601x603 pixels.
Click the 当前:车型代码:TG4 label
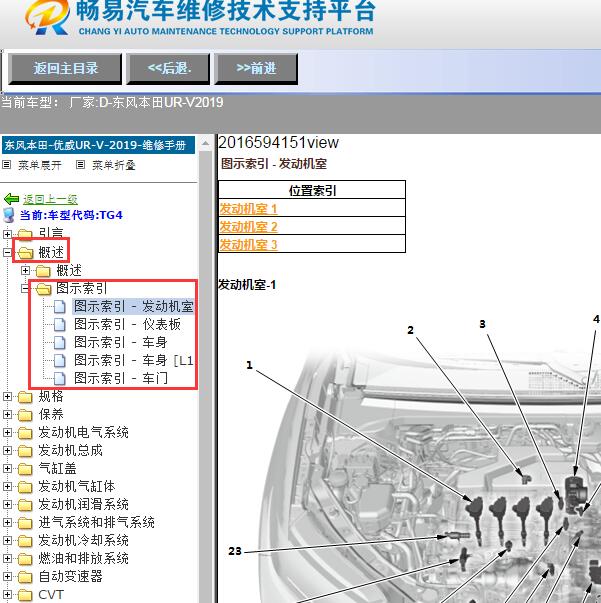pyautogui.click(x=71, y=215)
